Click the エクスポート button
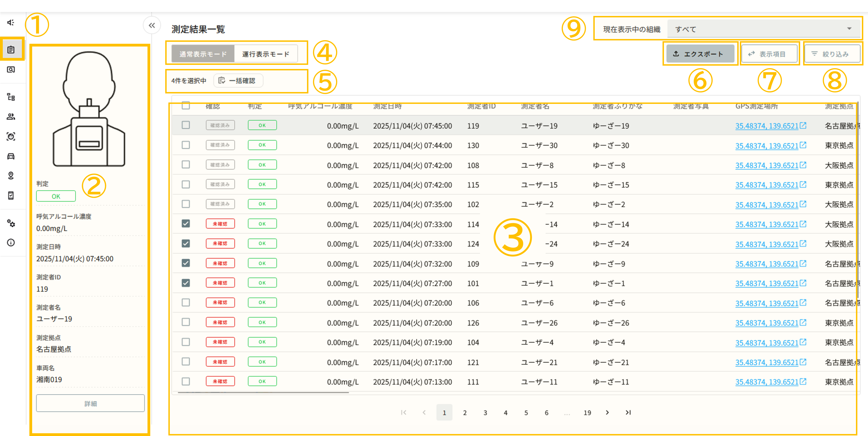 tap(700, 54)
